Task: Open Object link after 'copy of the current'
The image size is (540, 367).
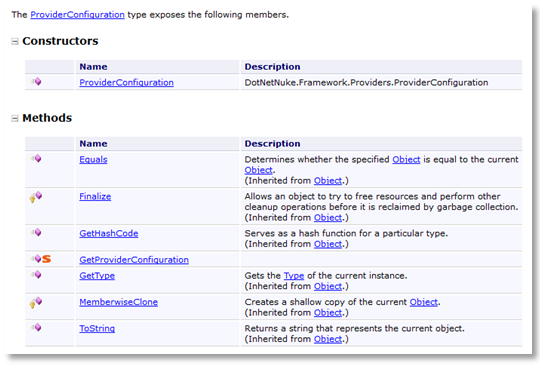Action: pos(424,302)
